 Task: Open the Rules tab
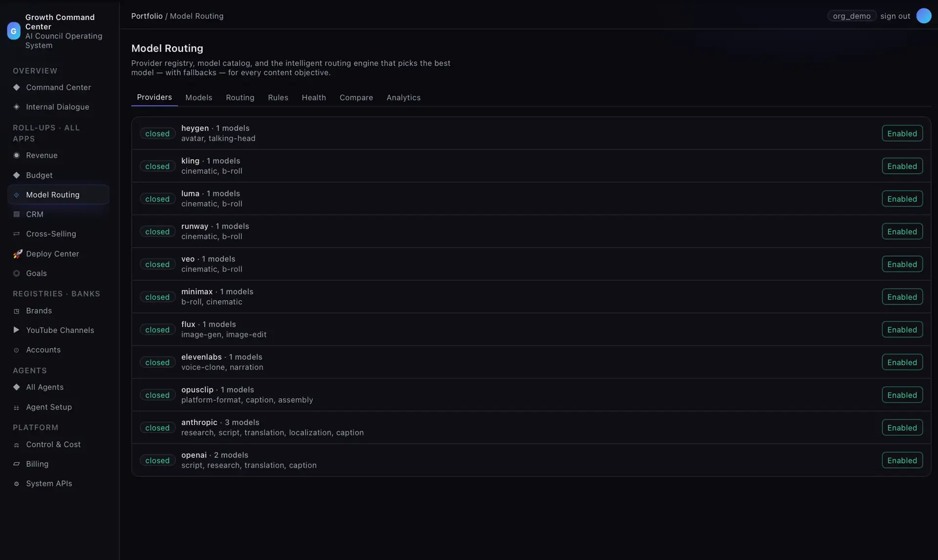278,98
